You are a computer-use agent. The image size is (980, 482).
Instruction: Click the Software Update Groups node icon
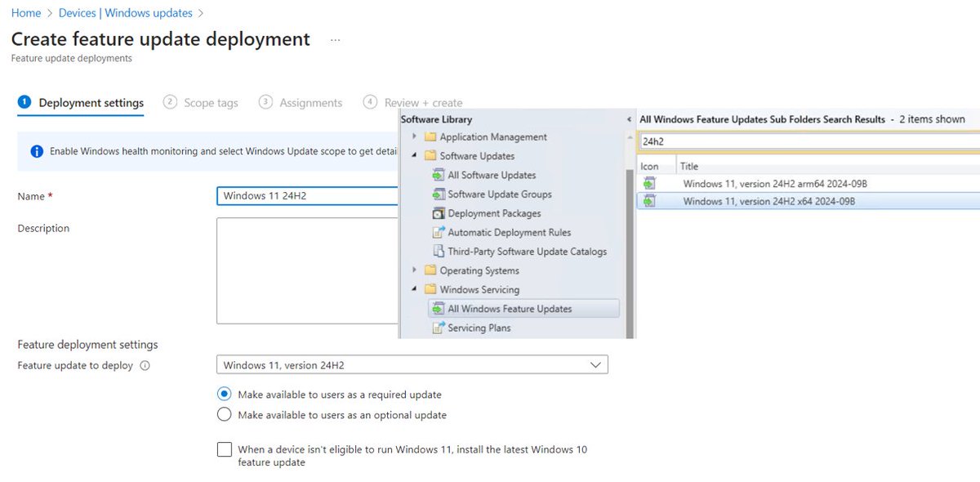(x=438, y=194)
